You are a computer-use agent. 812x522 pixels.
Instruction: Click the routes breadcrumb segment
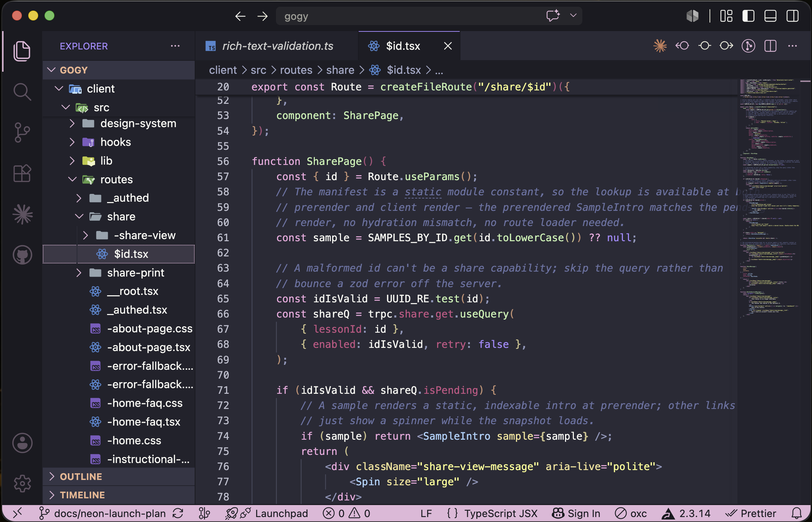pos(296,70)
